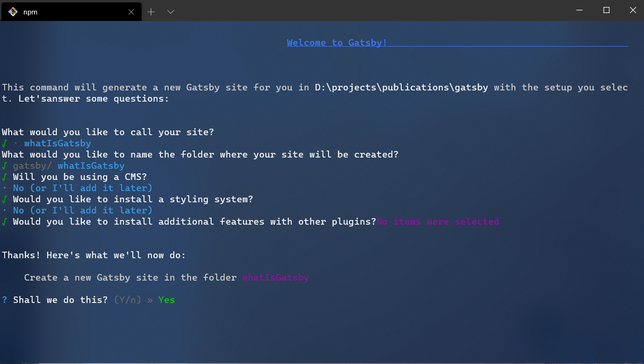Click 'No items were selected' text
Screen dimensions: 644x364
tap(438, 222)
